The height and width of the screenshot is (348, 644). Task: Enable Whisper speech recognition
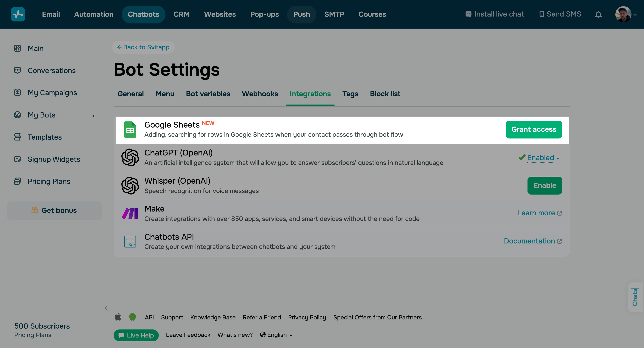pos(544,185)
